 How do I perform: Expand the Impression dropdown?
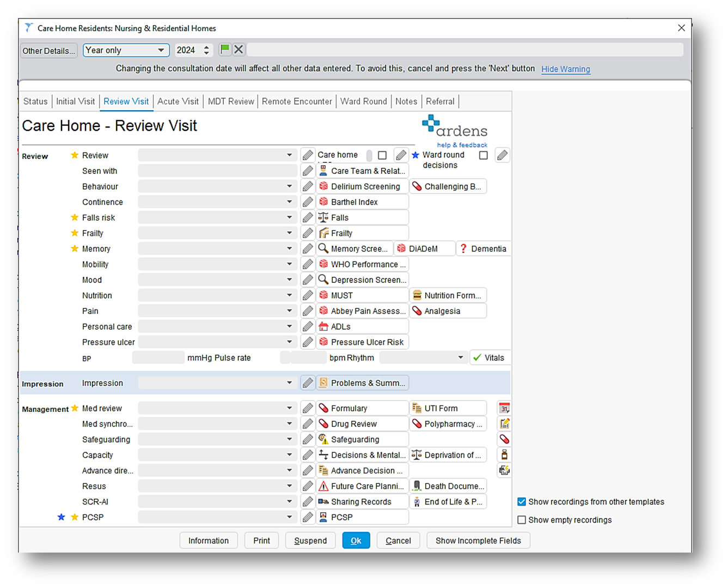[289, 383]
